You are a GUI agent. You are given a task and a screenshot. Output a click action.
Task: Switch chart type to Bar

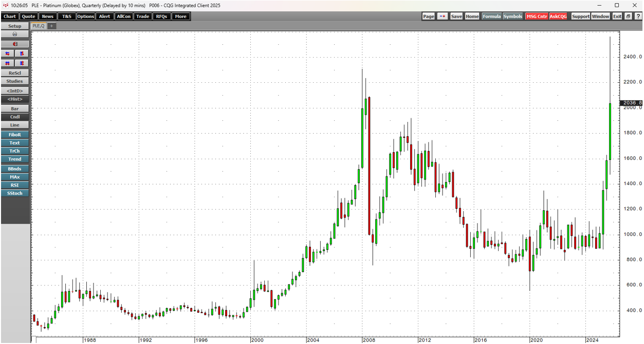(x=15, y=109)
